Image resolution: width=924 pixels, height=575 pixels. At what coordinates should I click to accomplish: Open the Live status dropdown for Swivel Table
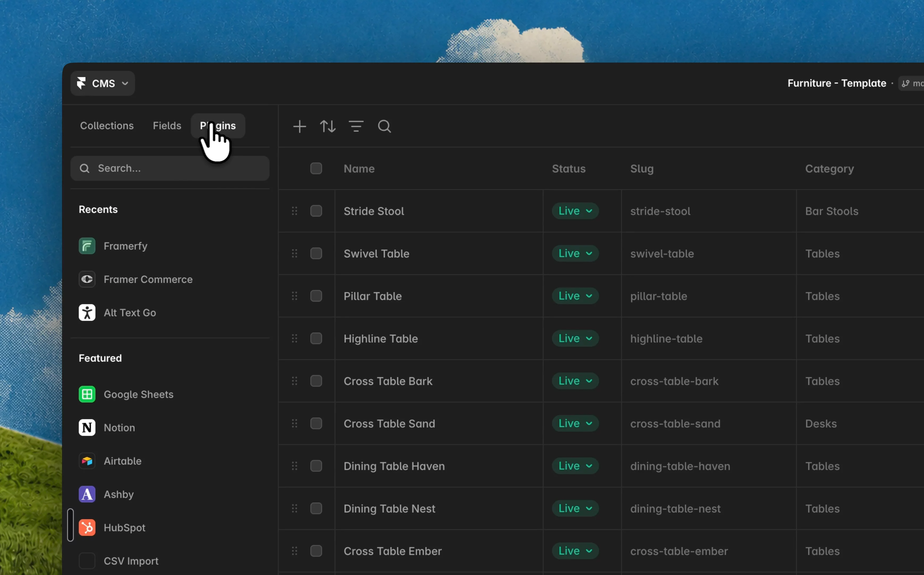click(x=575, y=254)
